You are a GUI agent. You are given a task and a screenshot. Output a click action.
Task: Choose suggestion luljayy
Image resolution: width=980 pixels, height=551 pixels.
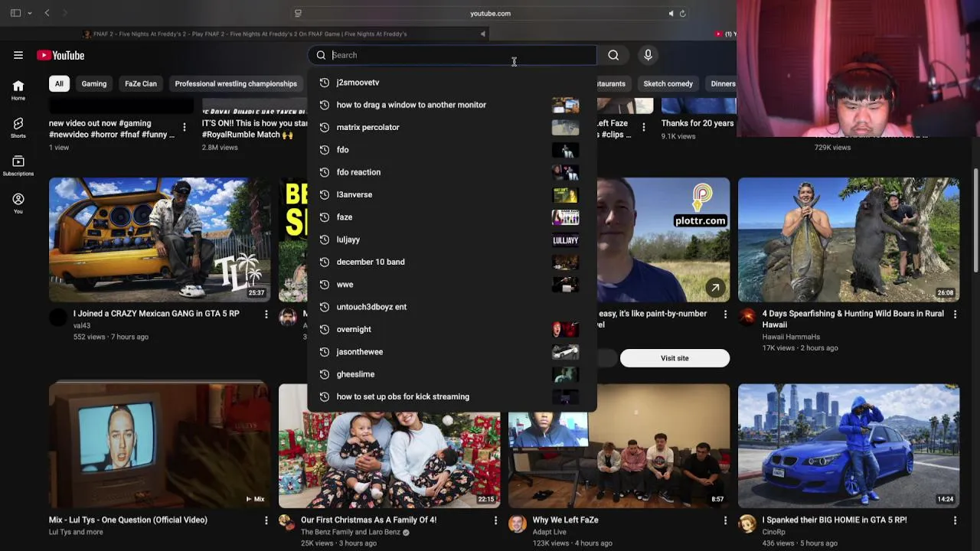452,240
